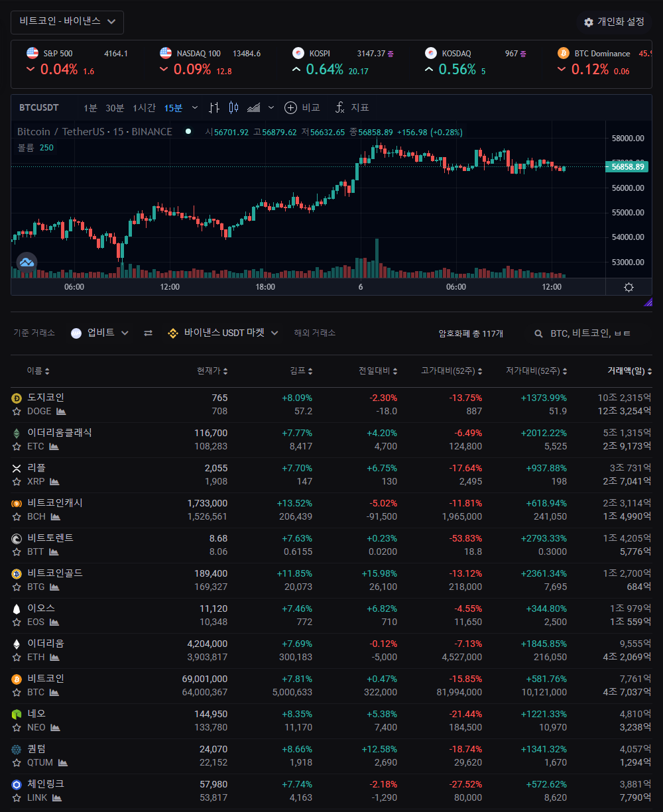Open the NASDAQ 100 index ticker
The image size is (663, 812).
click(x=211, y=62)
